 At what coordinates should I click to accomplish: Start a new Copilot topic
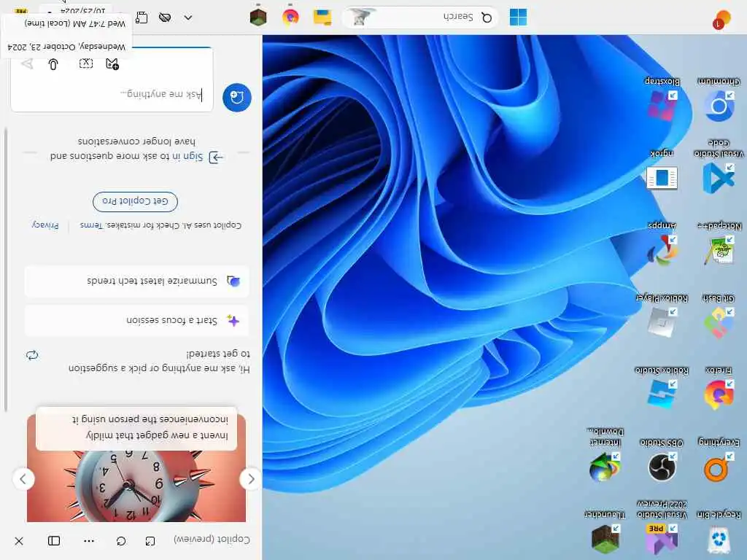point(237,97)
